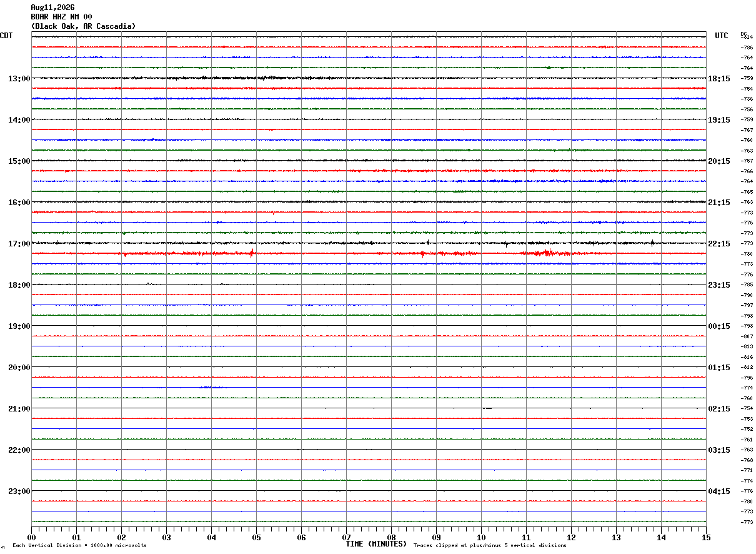
Task: Click minute 05 on the time axis
Action: [x=256, y=537]
